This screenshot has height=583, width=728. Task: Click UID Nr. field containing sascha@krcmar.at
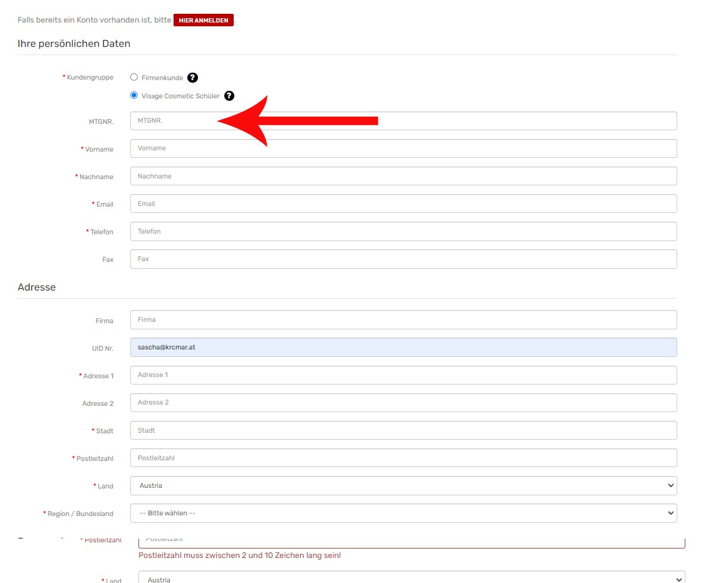(403, 347)
